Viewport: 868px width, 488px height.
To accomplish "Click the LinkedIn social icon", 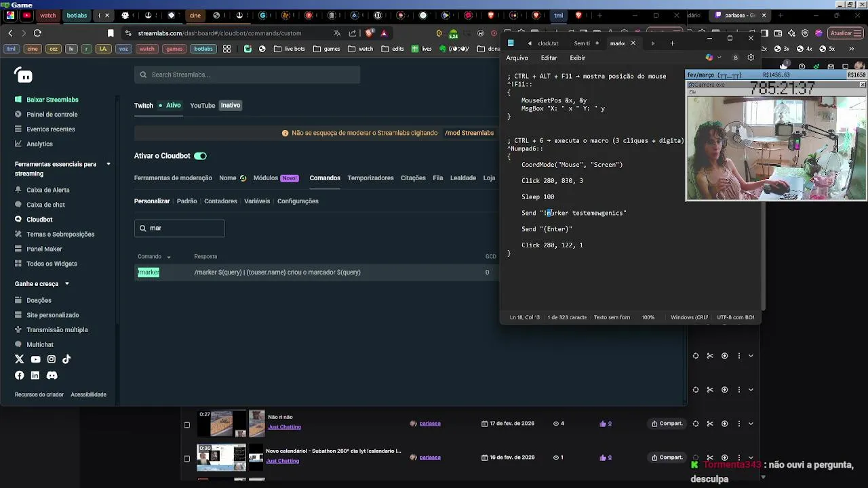I will (35, 375).
